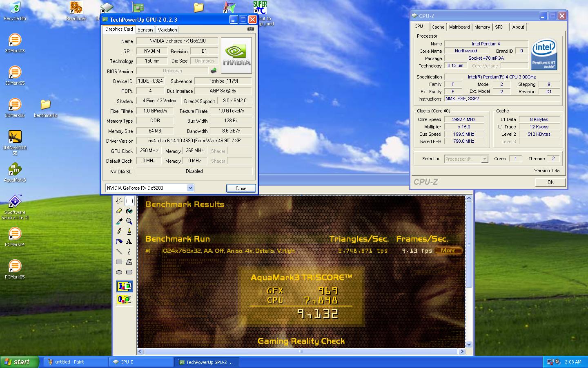The width and height of the screenshot is (588, 368).
Task: Select SiSoftware Sandra Lite XI icon
Action: (x=15, y=207)
